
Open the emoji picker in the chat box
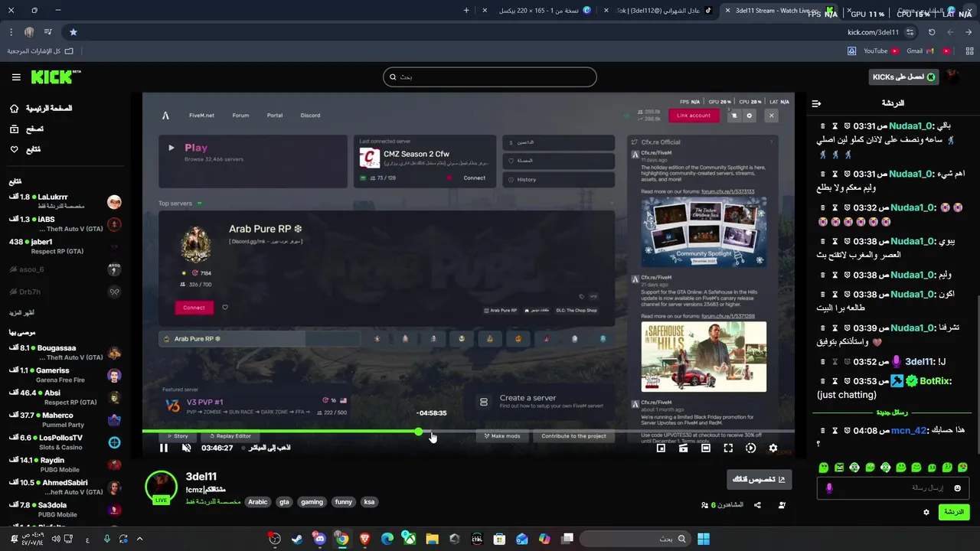coord(957,487)
